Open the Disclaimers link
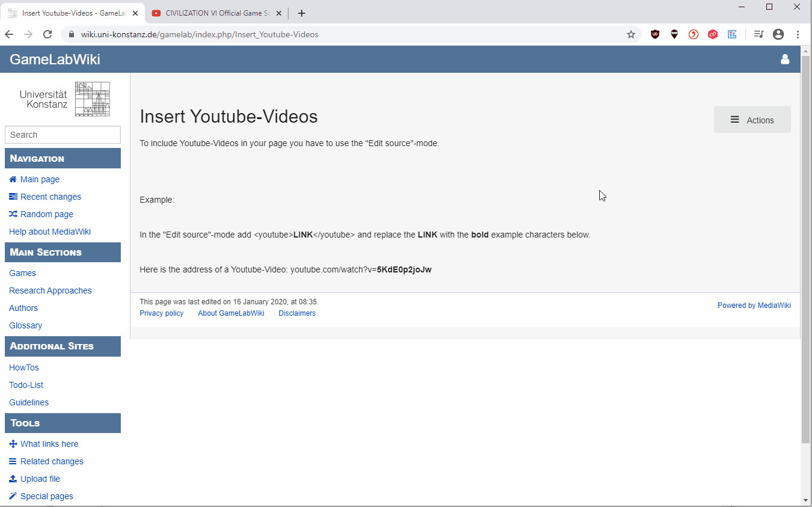812x507 pixels. [x=297, y=313]
